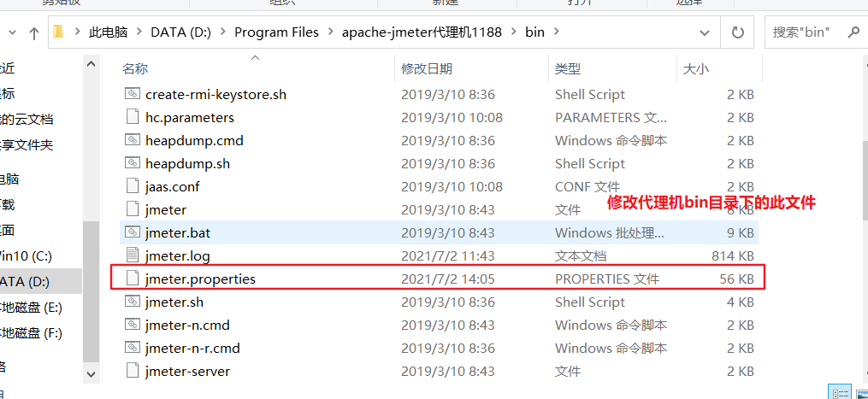
Task: Click the folder icon in address bar
Action: click(59, 32)
